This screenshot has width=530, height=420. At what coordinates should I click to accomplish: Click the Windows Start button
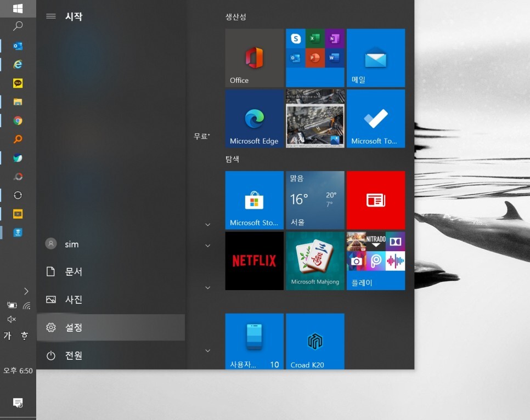(x=18, y=8)
